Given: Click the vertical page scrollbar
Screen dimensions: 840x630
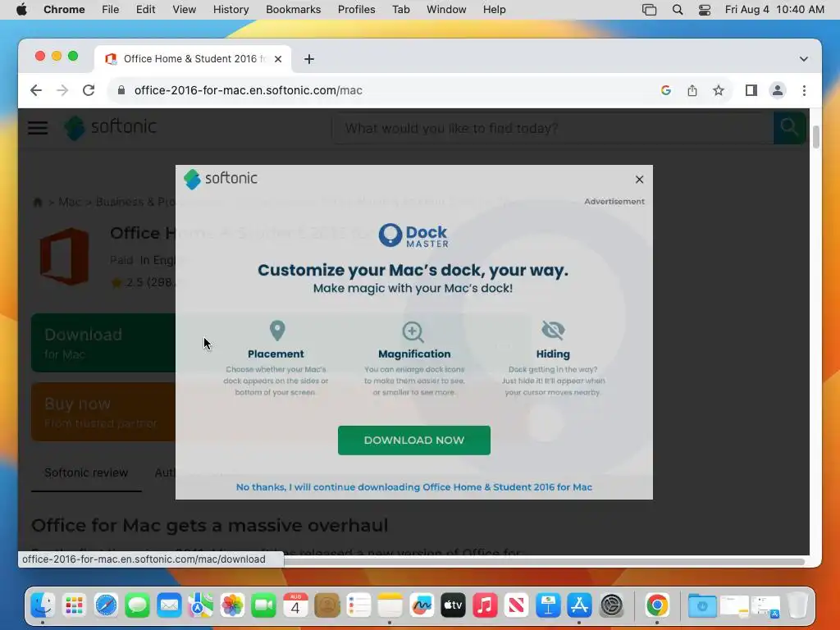Looking at the screenshot, I should tap(815, 137).
